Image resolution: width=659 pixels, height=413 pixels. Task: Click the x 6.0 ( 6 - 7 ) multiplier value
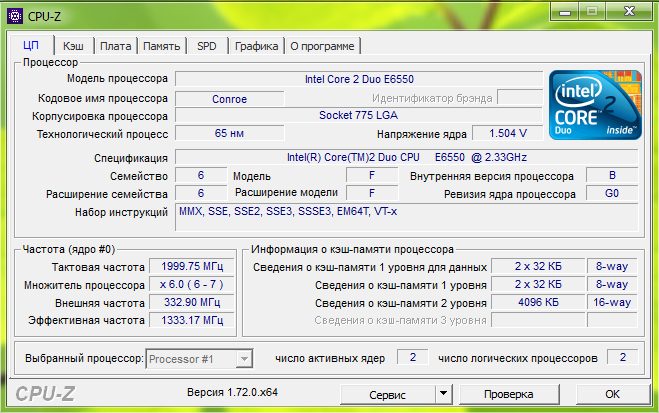[192, 284]
